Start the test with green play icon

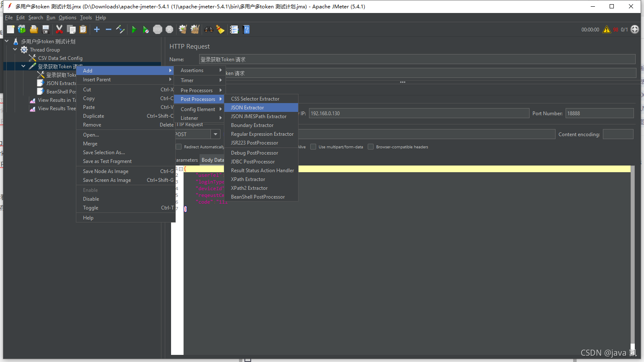pyautogui.click(x=134, y=29)
